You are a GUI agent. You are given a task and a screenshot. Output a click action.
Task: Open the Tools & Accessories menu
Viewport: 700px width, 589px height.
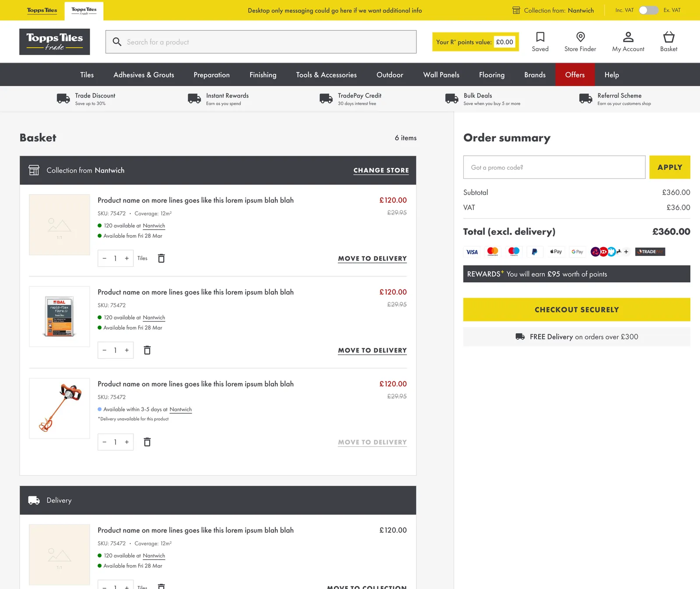click(326, 75)
